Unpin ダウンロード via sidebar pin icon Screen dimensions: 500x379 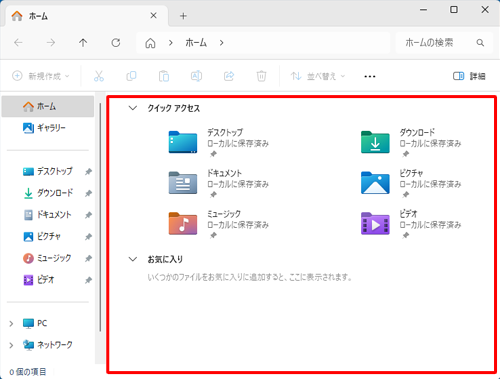click(88, 193)
